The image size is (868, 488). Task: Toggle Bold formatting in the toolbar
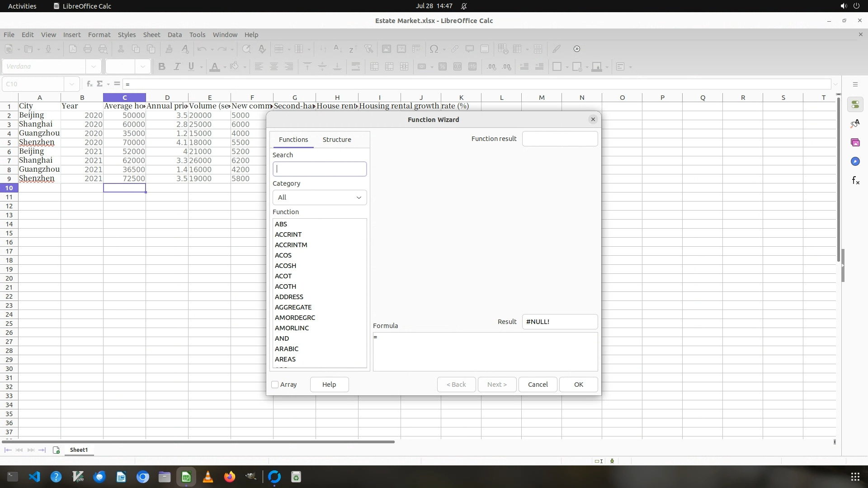coord(161,67)
